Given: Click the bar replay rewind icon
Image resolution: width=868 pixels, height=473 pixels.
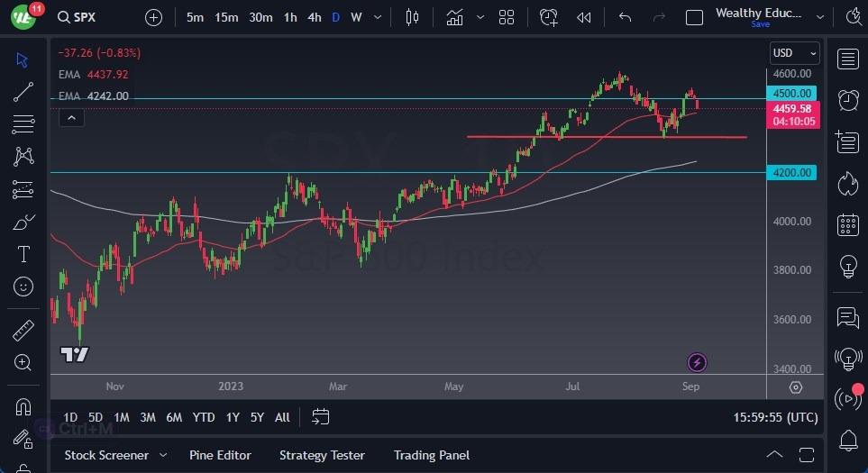Looking at the screenshot, I should pyautogui.click(x=584, y=17).
